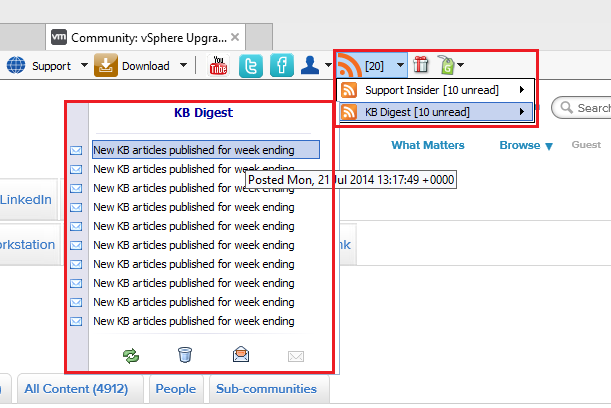Expand the user profile dropdown arrow

pyautogui.click(x=328, y=65)
